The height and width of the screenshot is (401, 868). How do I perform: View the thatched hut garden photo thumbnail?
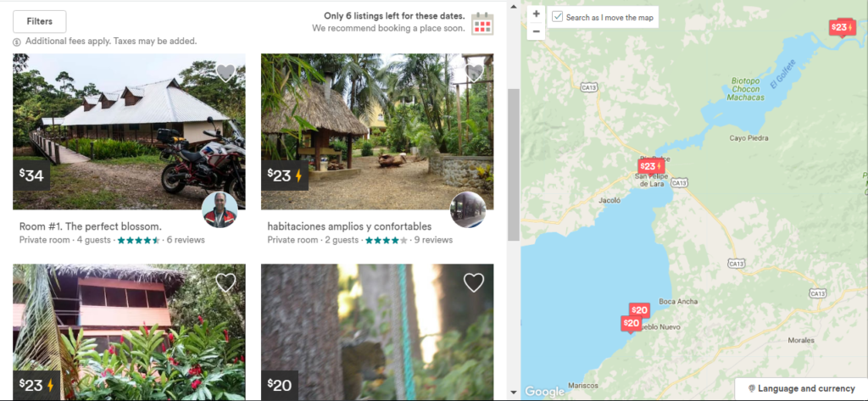[x=377, y=131]
